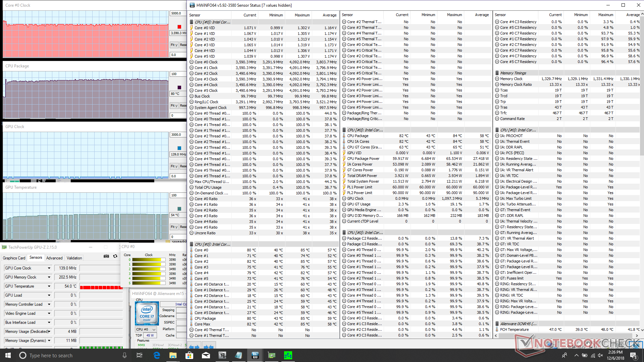Click the 5000.0 maximum value field
Screen dimensions: 644x362
tap(177, 13)
